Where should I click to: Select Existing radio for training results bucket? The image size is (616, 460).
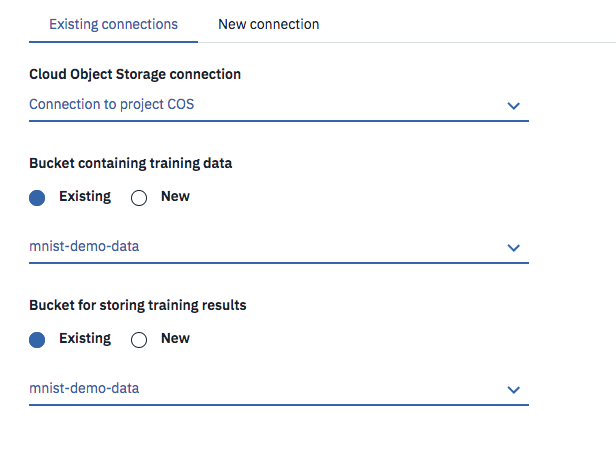pyautogui.click(x=38, y=340)
